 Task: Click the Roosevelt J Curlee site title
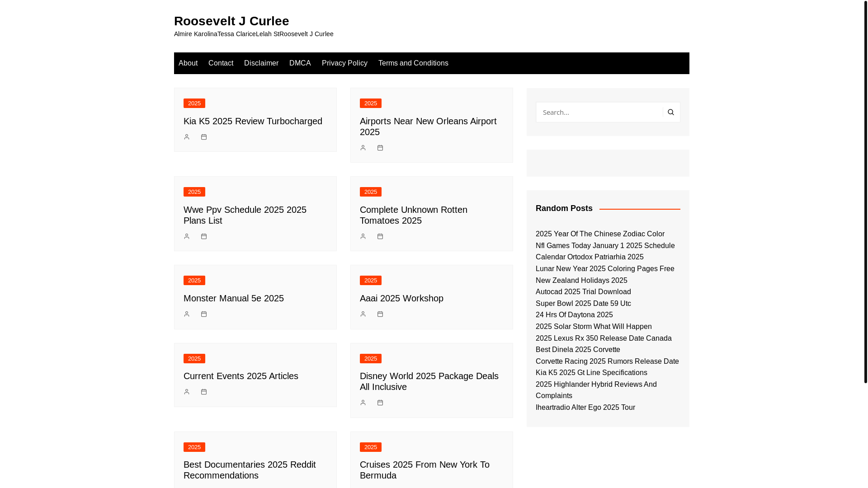(231, 21)
